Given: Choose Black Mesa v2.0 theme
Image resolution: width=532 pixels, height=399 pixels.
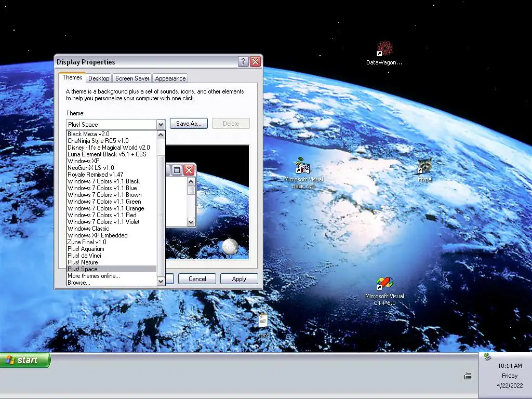Looking at the screenshot, I should point(112,134).
